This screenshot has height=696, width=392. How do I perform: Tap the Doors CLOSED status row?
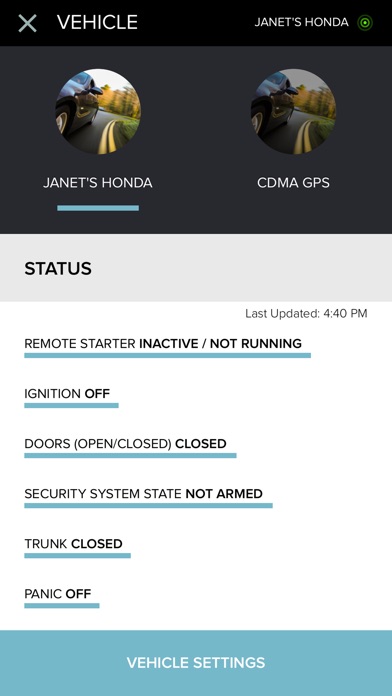pos(130,447)
